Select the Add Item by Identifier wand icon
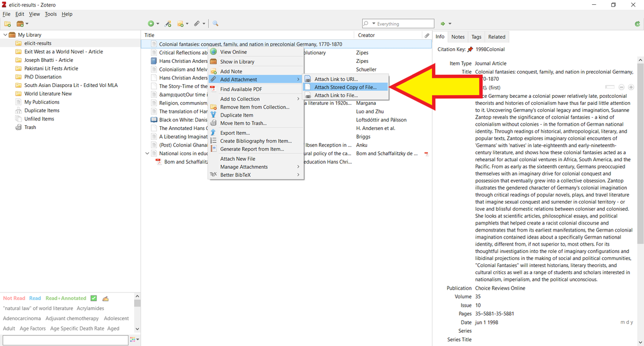644x346 pixels. click(x=167, y=24)
